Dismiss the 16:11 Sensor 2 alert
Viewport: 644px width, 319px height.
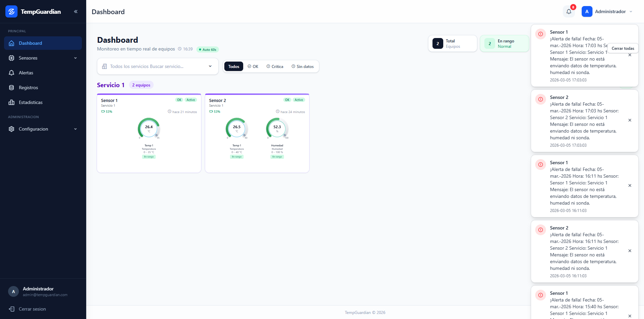630,251
